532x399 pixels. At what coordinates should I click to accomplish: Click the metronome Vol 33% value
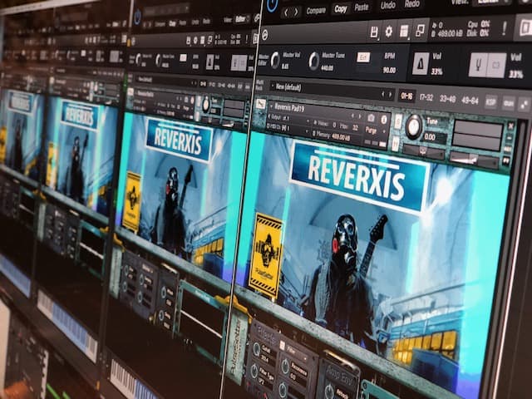[x=436, y=71]
